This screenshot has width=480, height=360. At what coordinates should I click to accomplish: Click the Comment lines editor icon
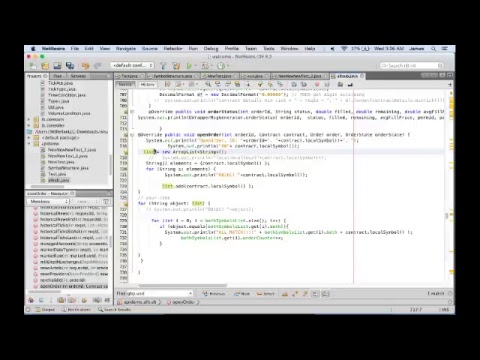point(340,85)
